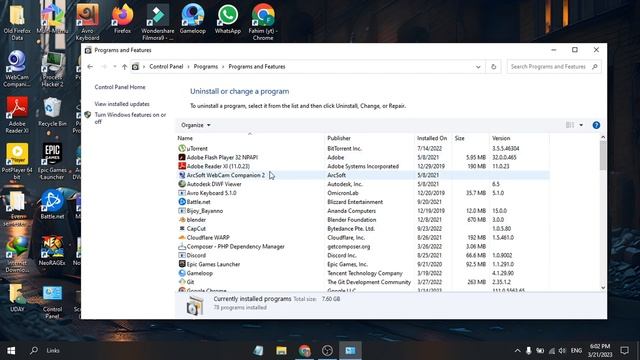640x360 pixels.
Task: Open the Firefox desktop shortcut
Action: tap(122, 20)
